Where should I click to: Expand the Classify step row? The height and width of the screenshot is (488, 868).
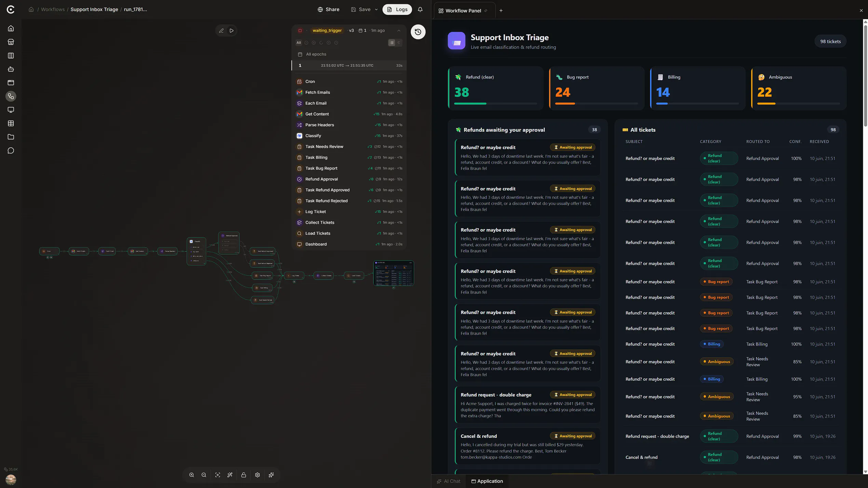pos(349,136)
